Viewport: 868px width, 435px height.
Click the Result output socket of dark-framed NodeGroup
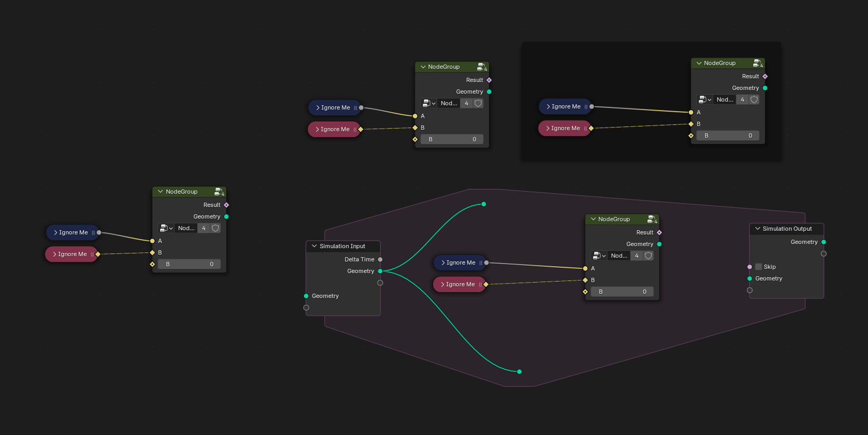tap(765, 76)
